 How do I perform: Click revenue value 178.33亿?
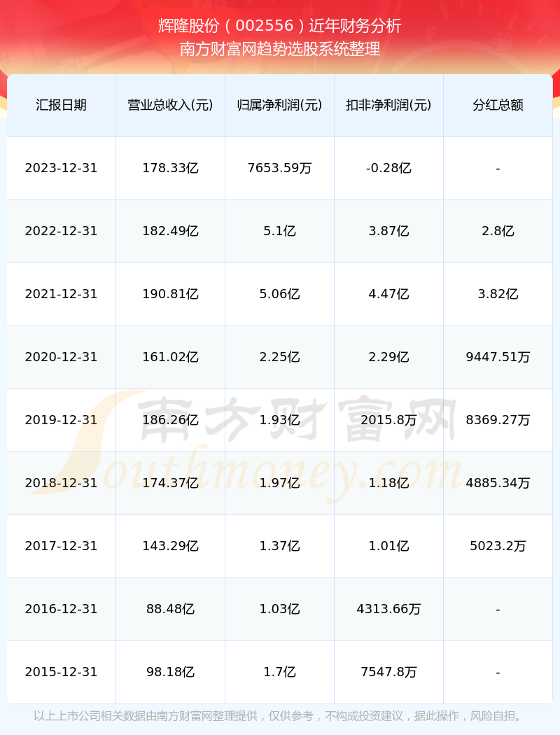tap(171, 168)
